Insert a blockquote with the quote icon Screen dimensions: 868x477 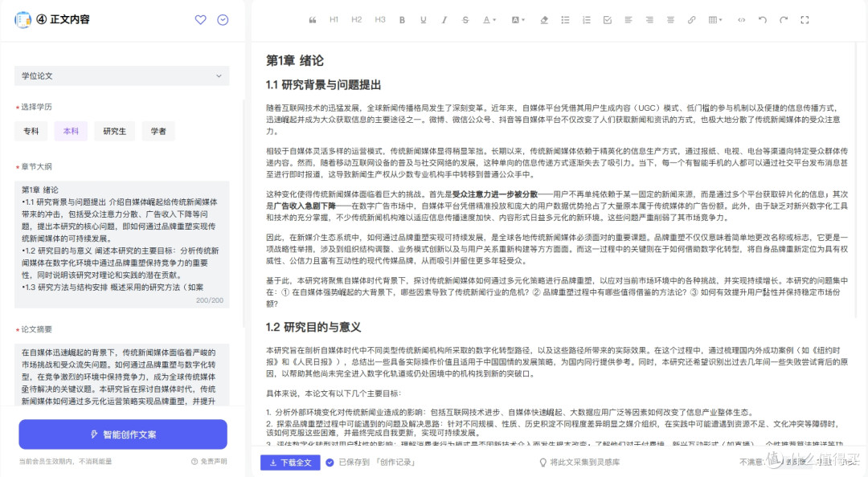[x=313, y=20]
